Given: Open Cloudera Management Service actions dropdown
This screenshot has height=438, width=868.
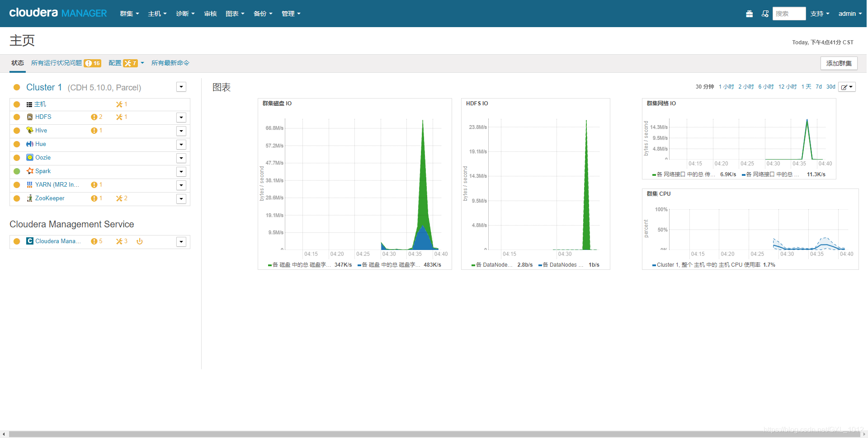Looking at the screenshot, I should pyautogui.click(x=181, y=242).
